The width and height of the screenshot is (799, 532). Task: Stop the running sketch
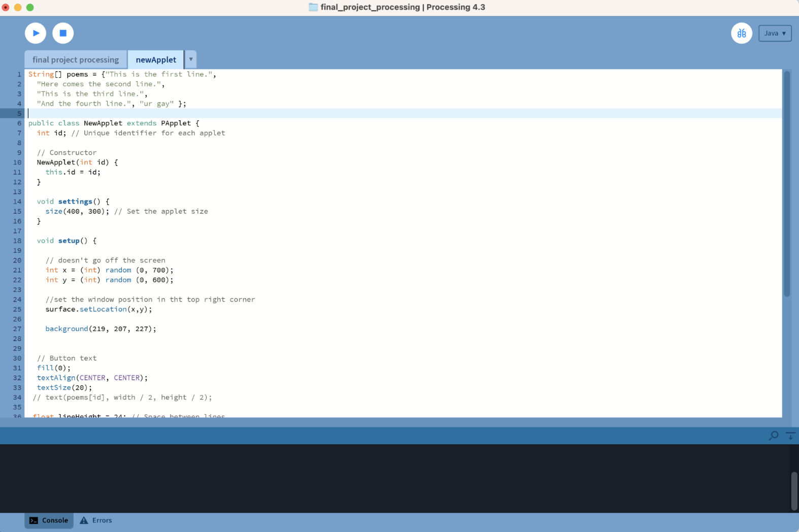click(x=63, y=33)
